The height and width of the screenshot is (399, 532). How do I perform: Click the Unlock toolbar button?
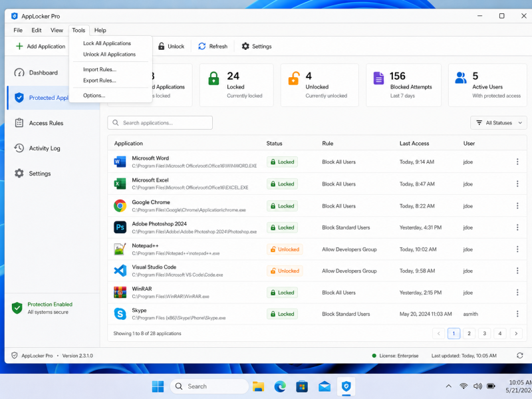click(x=171, y=46)
